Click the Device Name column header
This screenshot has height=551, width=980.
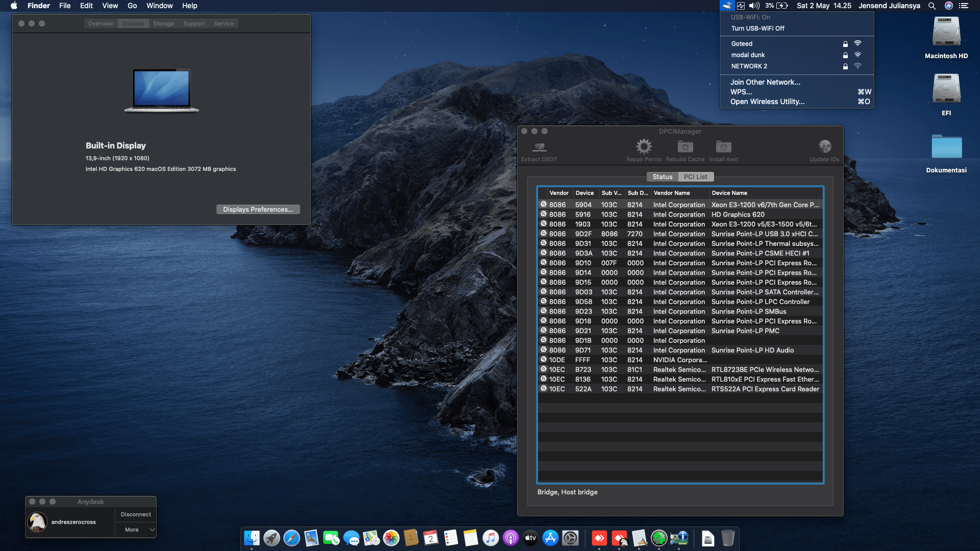click(x=766, y=193)
